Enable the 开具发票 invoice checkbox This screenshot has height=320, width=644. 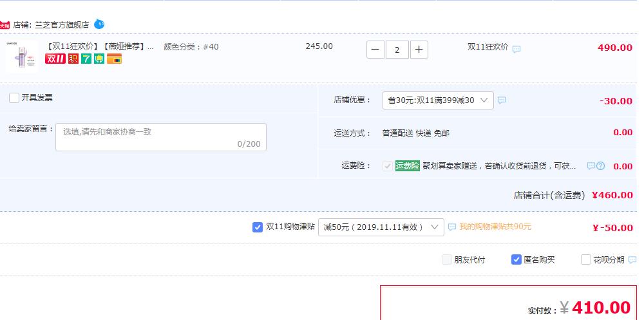tap(14, 98)
